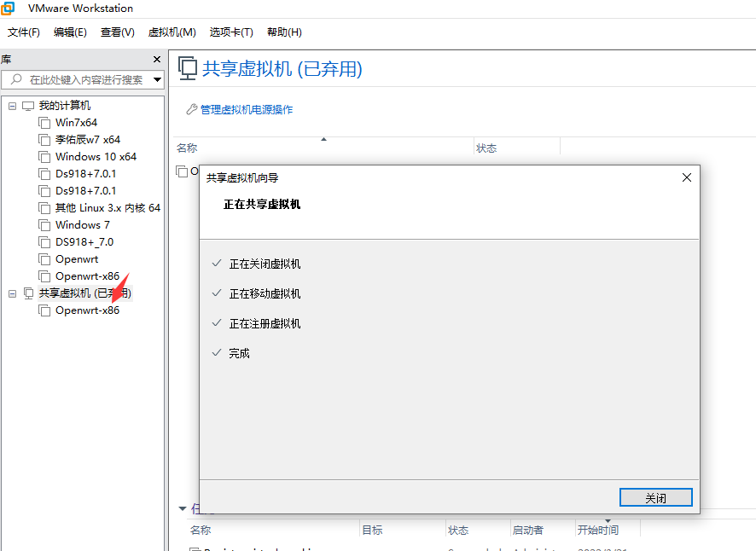The width and height of the screenshot is (756, 551).
Task: Open the 文件(F) menu
Action: pos(24,32)
